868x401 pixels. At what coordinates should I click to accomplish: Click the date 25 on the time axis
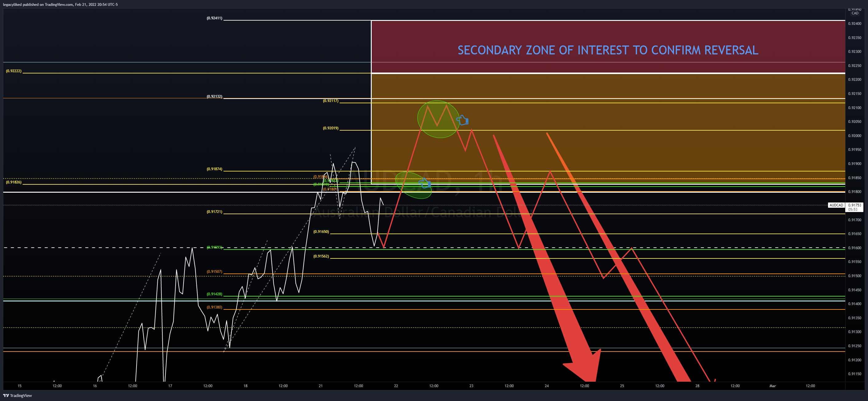coord(622,386)
